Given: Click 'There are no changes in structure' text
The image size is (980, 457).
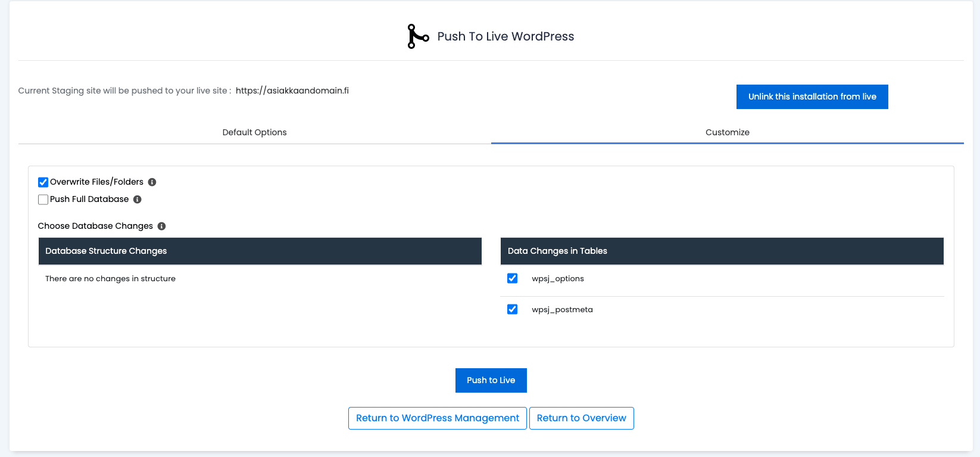Looking at the screenshot, I should 110,279.
